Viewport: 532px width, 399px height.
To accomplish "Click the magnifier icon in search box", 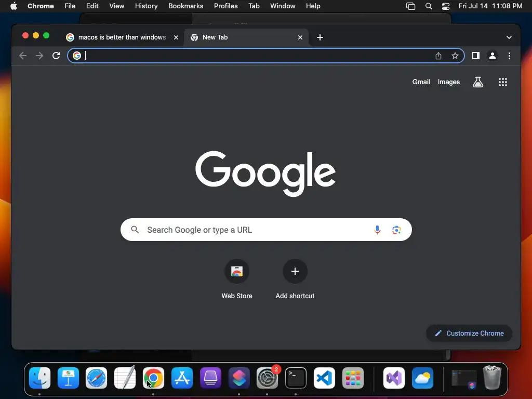I will (135, 230).
